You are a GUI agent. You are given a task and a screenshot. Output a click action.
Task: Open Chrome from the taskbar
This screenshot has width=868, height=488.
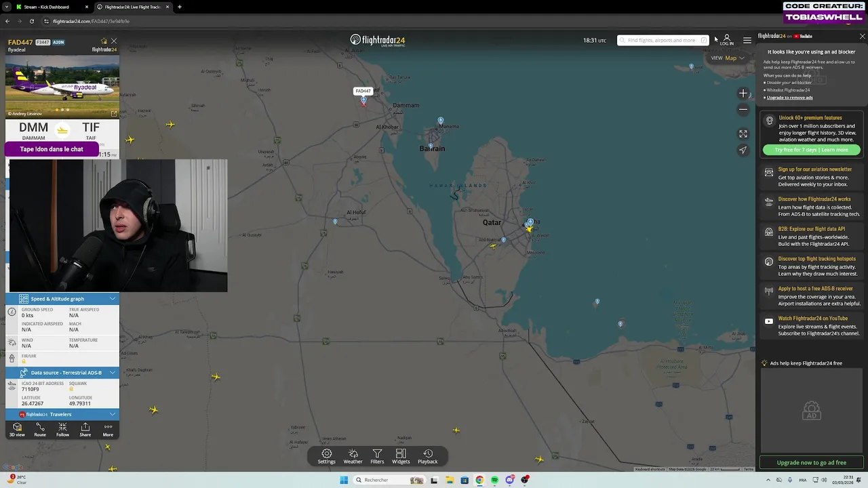coord(479,480)
